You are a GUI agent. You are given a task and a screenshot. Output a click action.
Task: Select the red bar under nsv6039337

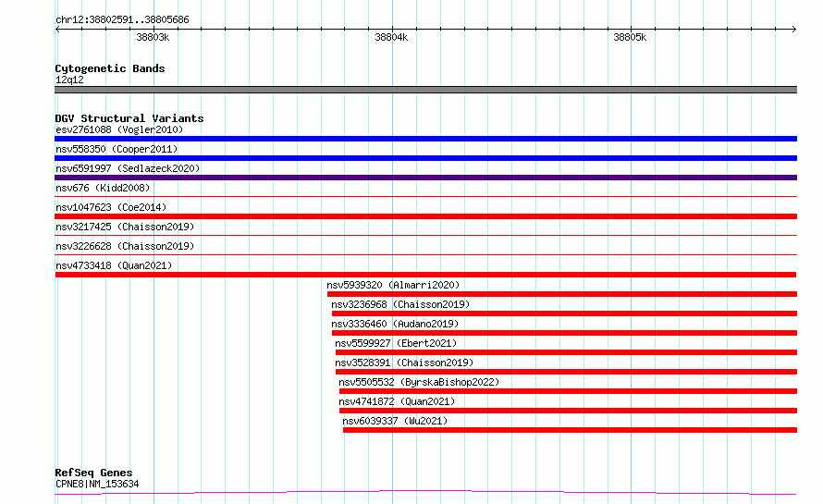pyautogui.click(x=570, y=430)
